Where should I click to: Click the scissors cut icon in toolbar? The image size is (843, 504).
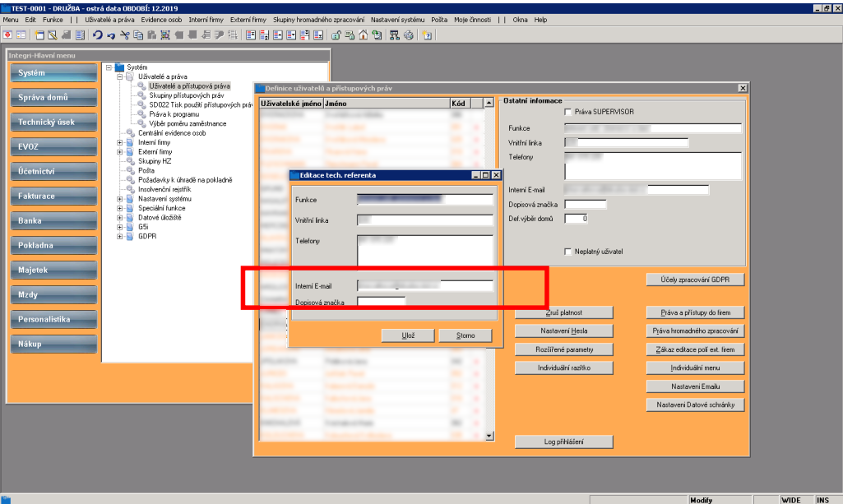pos(125,35)
